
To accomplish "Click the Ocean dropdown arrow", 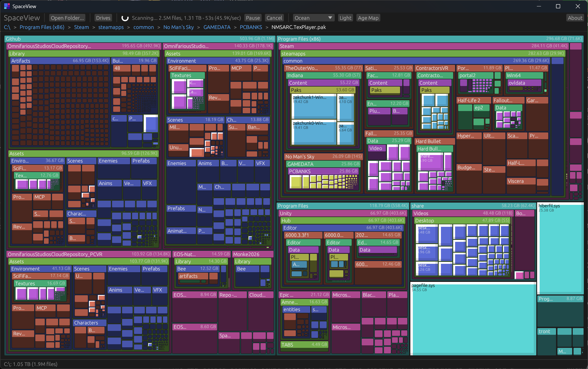I will coord(330,18).
